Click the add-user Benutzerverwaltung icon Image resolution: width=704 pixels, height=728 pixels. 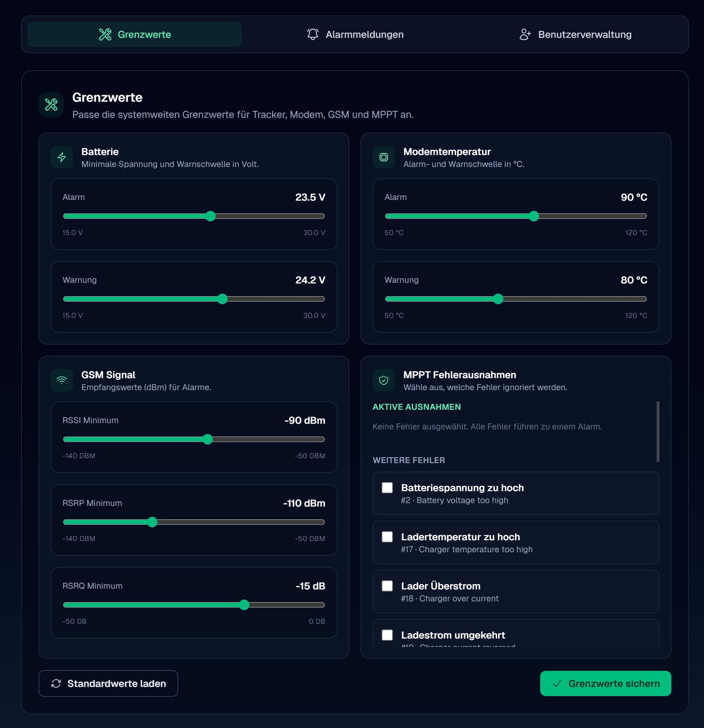[525, 34]
